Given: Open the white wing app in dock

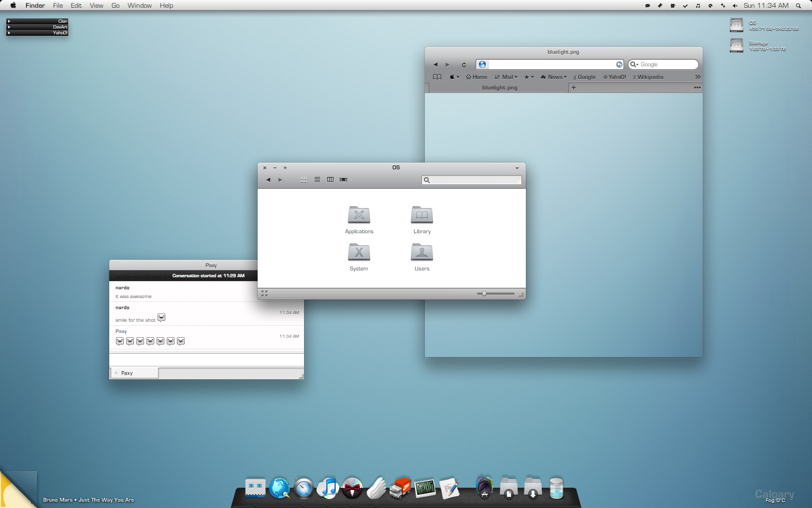Looking at the screenshot, I should [x=377, y=488].
